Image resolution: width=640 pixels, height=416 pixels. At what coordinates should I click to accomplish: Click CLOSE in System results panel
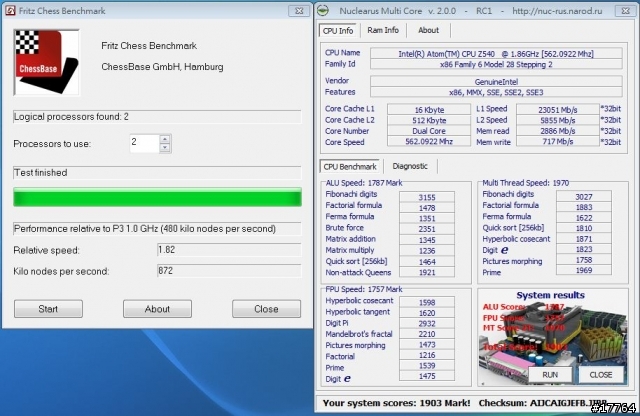(x=601, y=375)
